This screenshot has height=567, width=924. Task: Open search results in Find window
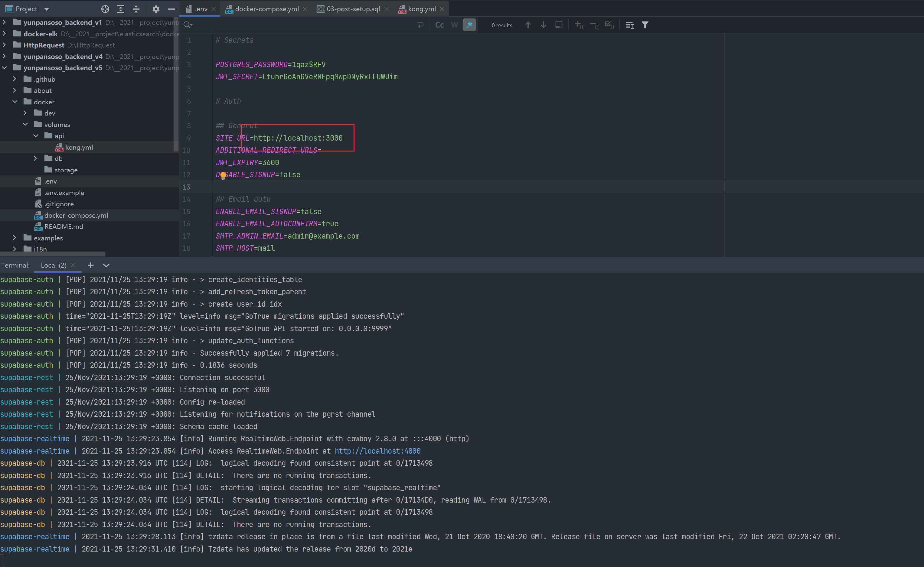pyautogui.click(x=630, y=25)
